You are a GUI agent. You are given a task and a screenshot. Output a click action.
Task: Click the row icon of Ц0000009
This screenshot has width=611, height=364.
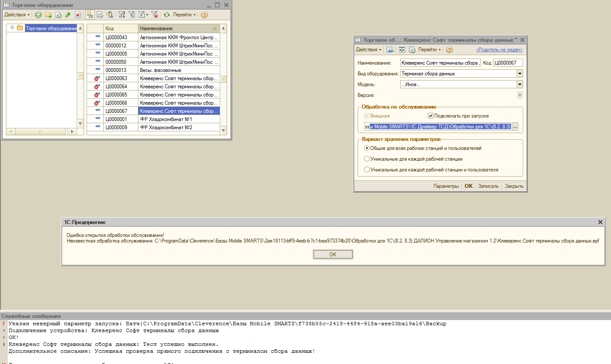coord(98,128)
